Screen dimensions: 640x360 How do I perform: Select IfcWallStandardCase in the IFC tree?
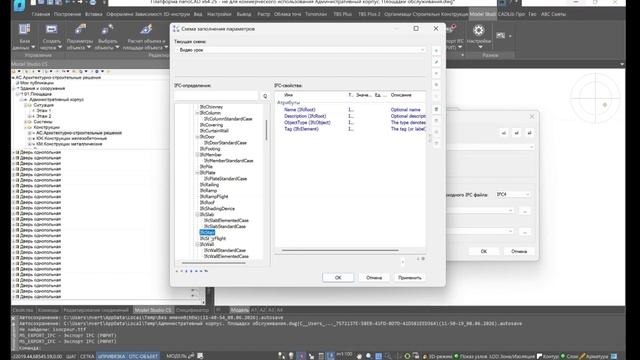click(225, 251)
